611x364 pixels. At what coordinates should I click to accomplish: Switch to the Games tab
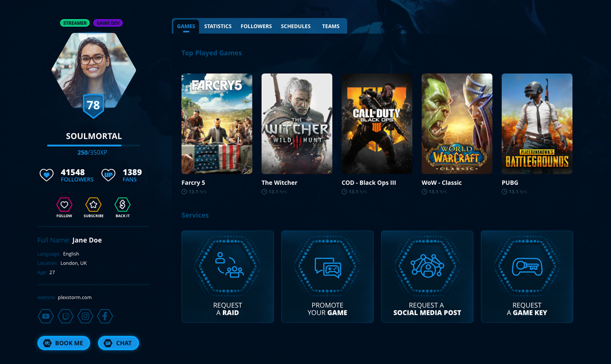(x=186, y=26)
